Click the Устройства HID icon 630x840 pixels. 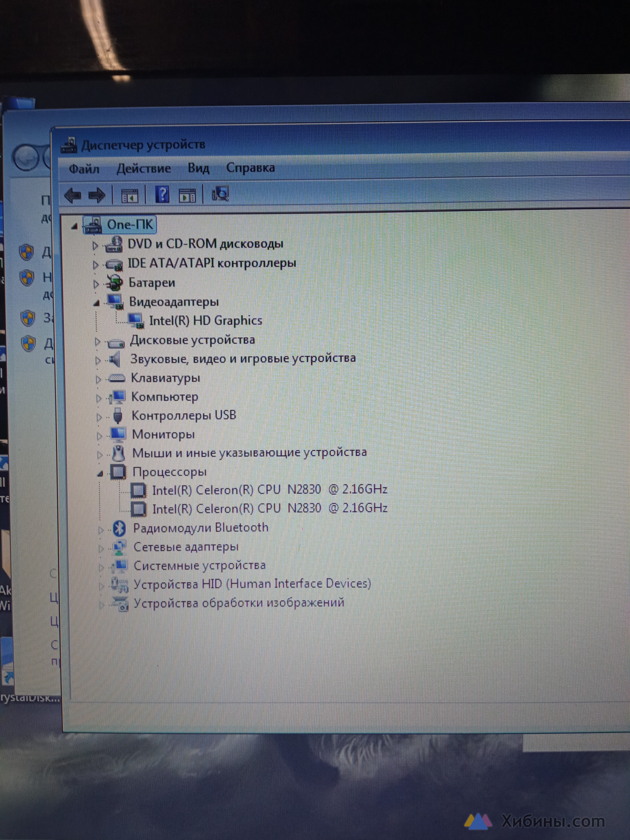pyautogui.click(x=120, y=585)
